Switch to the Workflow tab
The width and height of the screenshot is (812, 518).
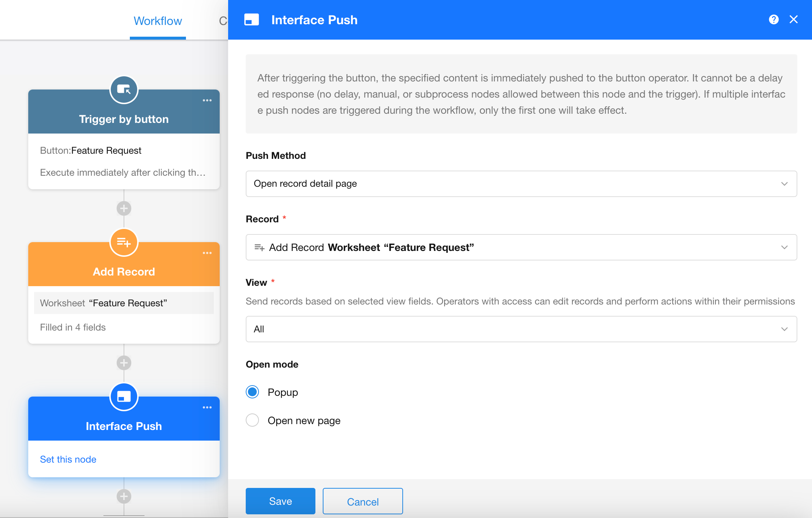[x=158, y=21]
